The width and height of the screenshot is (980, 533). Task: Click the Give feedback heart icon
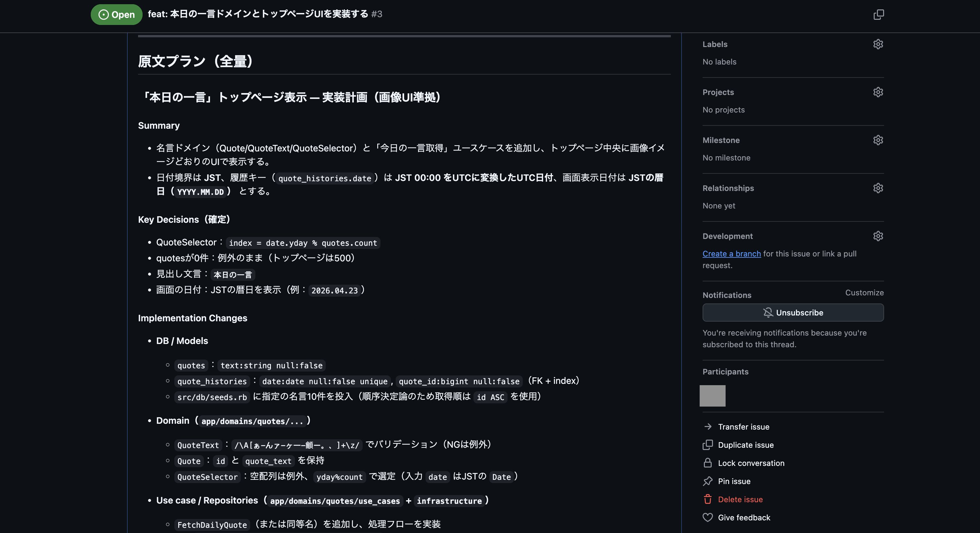pyautogui.click(x=707, y=517)
